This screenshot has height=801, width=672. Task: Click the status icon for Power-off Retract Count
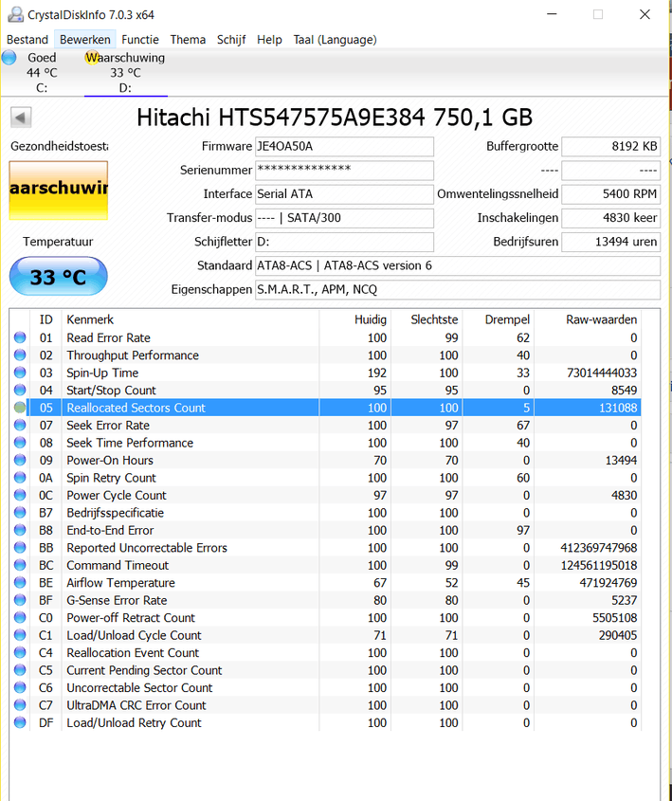click(20, 618)
